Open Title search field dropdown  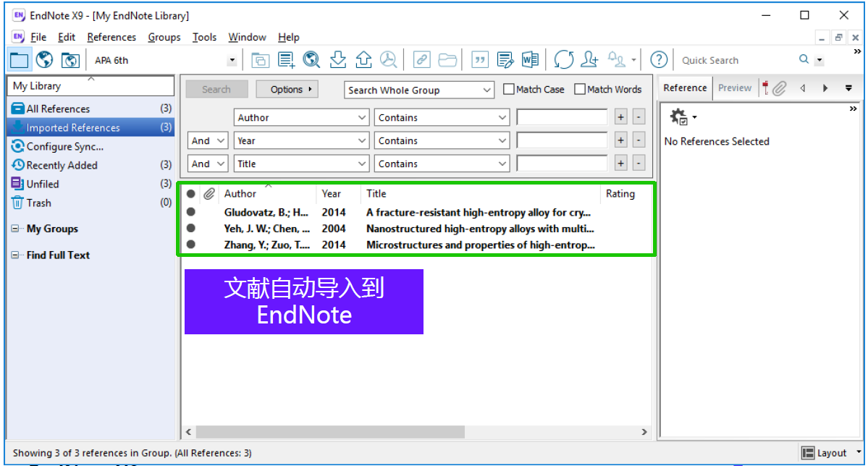[301, 164]
